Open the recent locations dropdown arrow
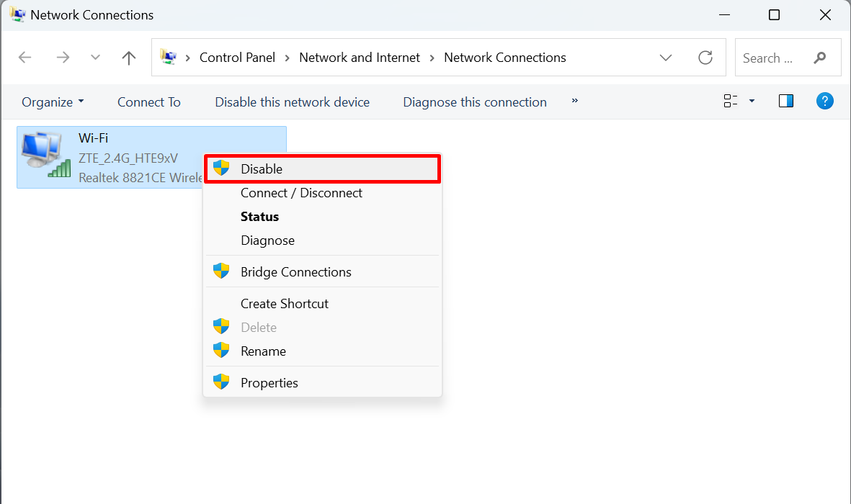Image resolution: width=851 pixels, height=504 pixels. tap(95, 58)
